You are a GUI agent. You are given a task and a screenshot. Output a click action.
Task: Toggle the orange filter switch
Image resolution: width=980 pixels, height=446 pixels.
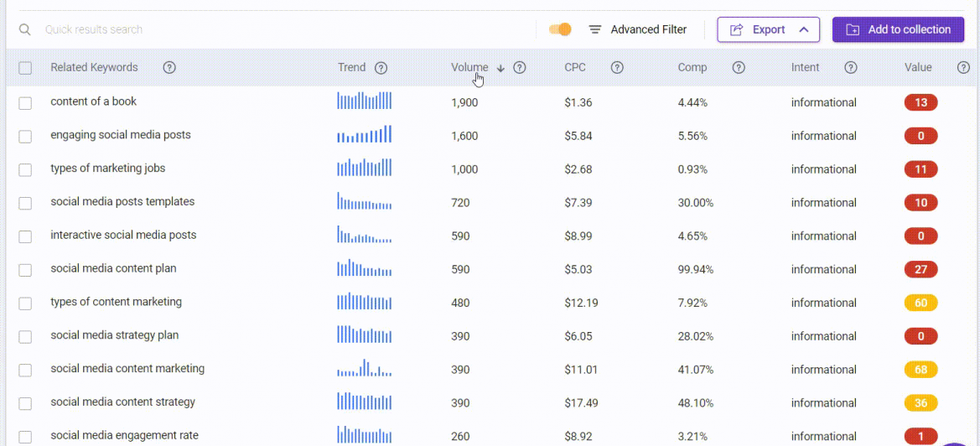[x=560, y=29]
